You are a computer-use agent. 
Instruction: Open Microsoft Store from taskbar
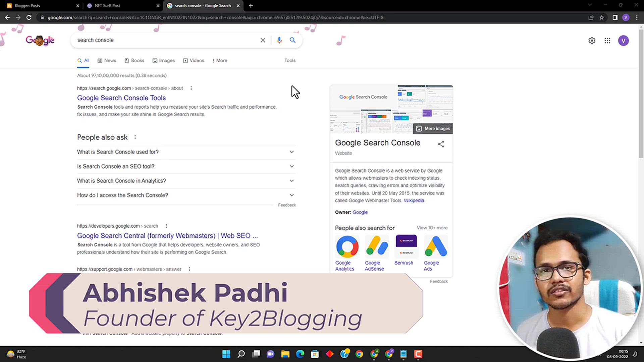pyautogui.click(x=315, y=354)
